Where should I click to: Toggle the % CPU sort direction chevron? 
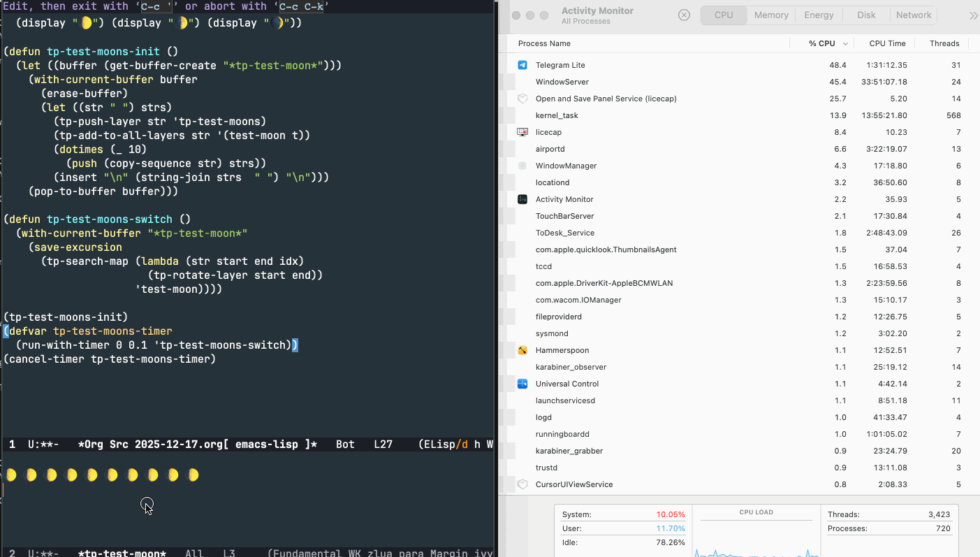point(845,43)
